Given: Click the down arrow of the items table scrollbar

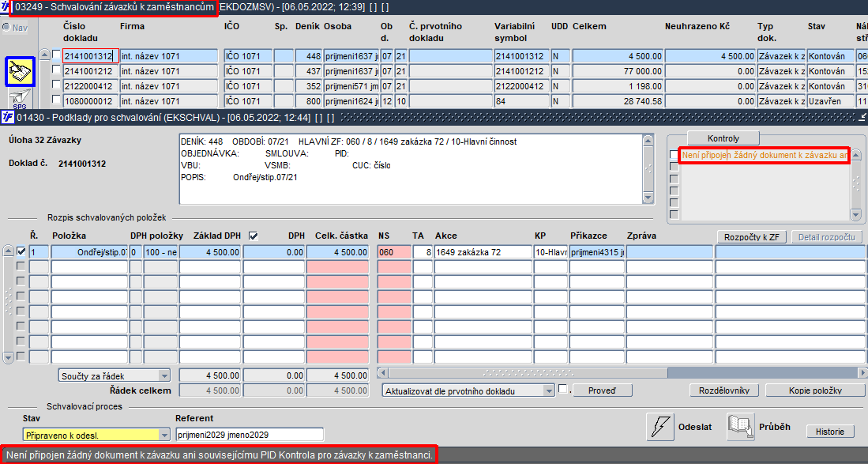Looking at the screenshot, I should click(x=9, y=358).
